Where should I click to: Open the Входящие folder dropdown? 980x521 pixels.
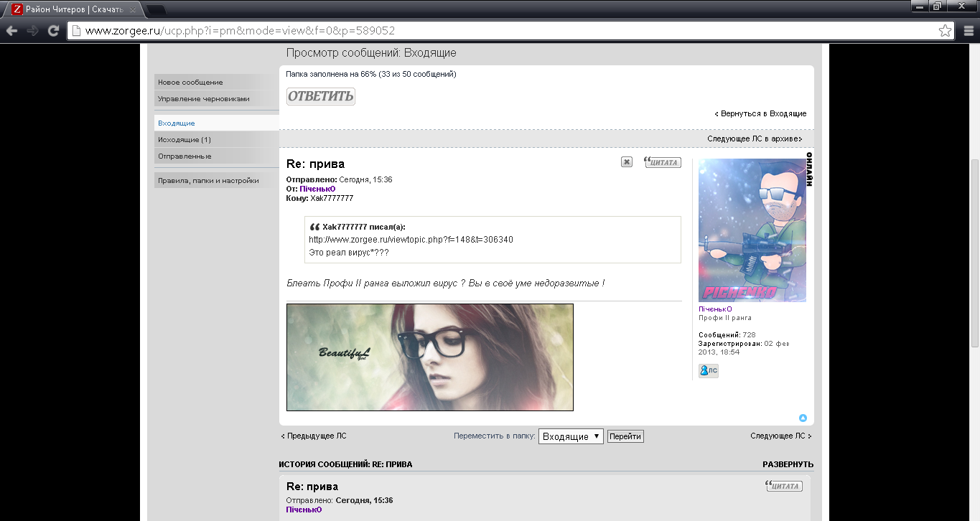tap(571, 436)
